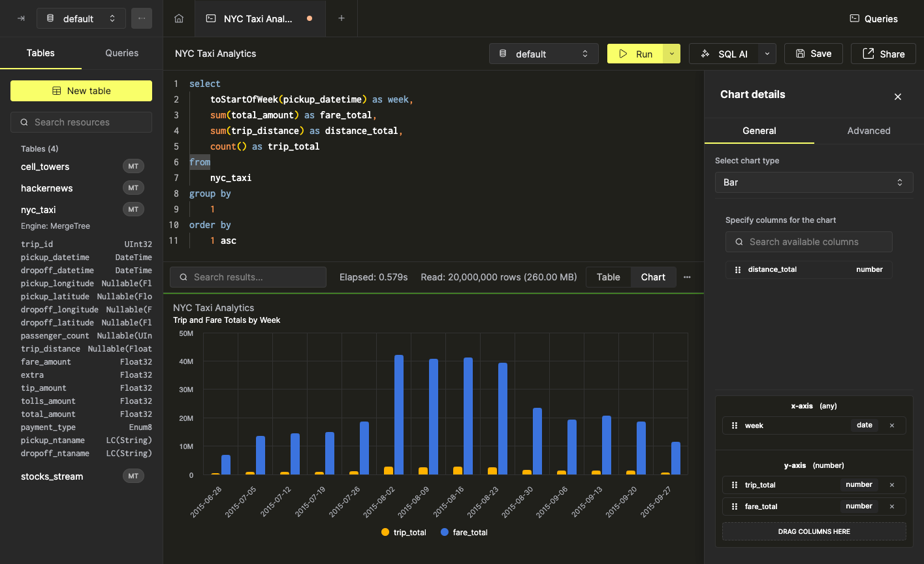Expand the Run button dropdown arrow

[x=672, y=54]
